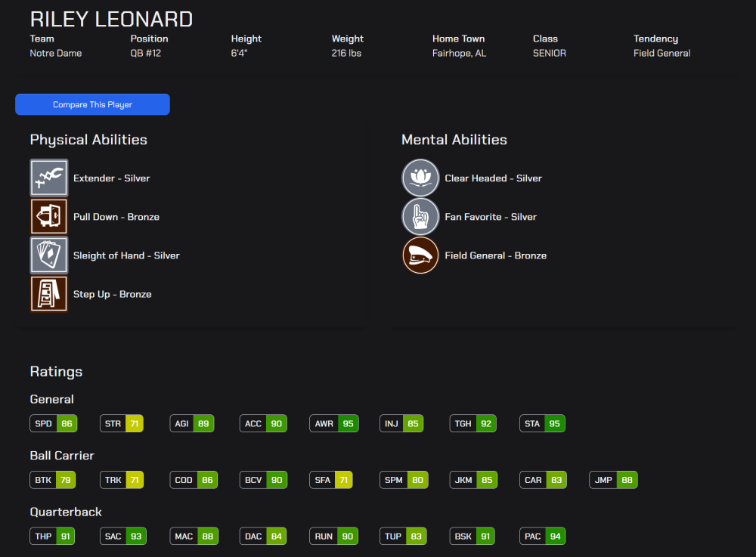This screenshot has width=756, height=557.
Task: Click the Field General cap icon
Action: point(420,255)
